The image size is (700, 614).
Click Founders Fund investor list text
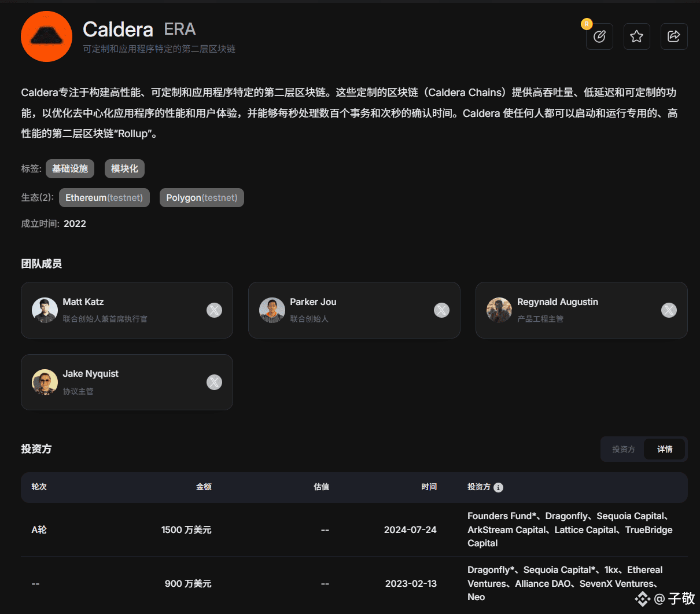click(x=570, y=530)
